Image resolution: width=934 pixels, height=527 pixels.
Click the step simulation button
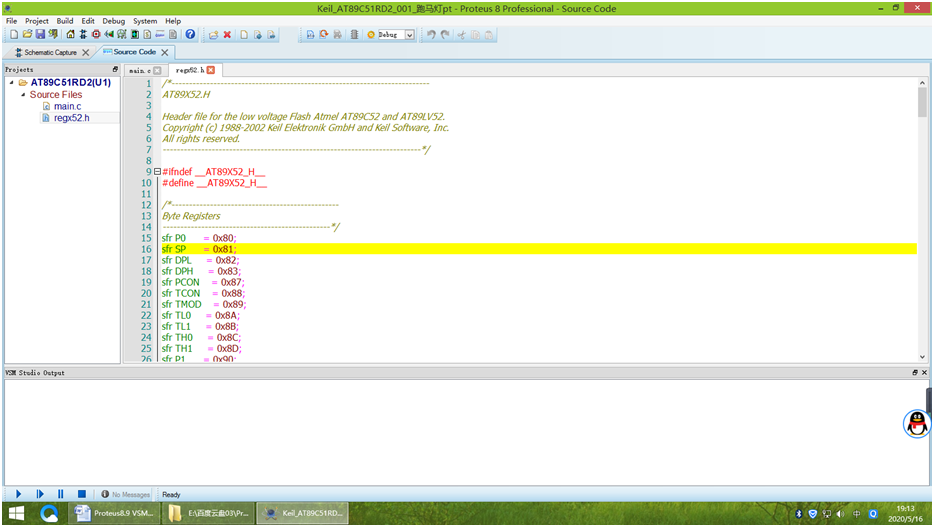click(40, 494)
